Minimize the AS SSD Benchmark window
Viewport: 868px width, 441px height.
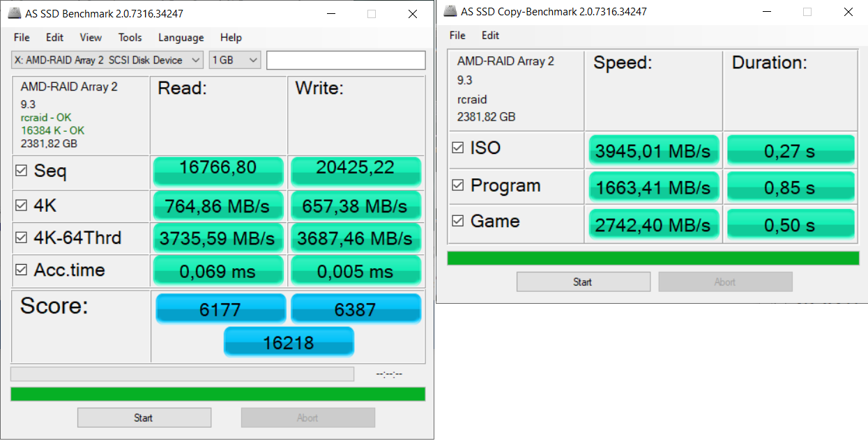(330, 14)
